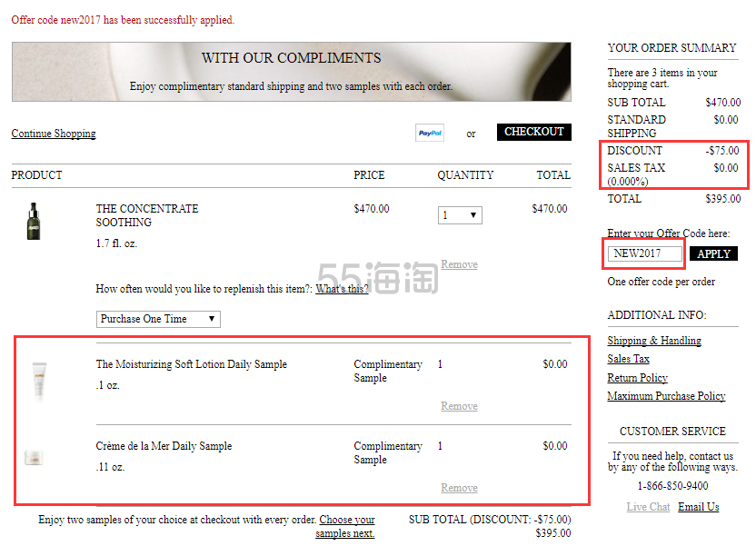The image size is (756, 556).
Task: Follow the Continue Shopping link
Action: (x=54, y=134)
